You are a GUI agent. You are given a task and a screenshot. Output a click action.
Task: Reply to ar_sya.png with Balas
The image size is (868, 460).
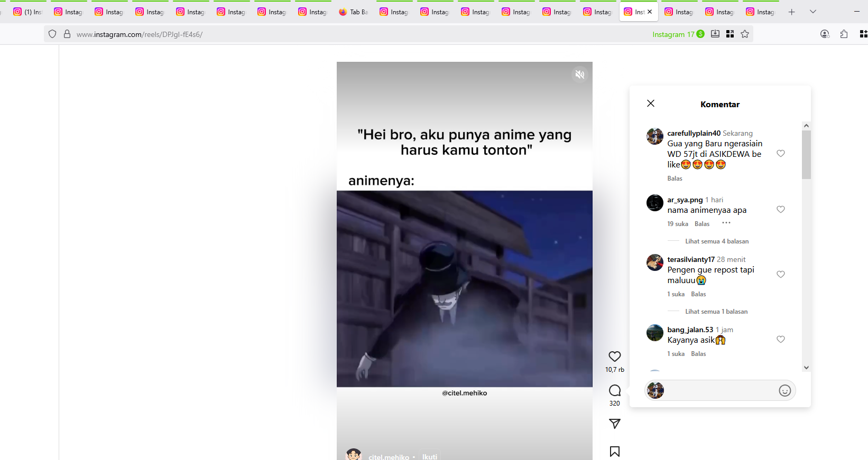point(702,224)
